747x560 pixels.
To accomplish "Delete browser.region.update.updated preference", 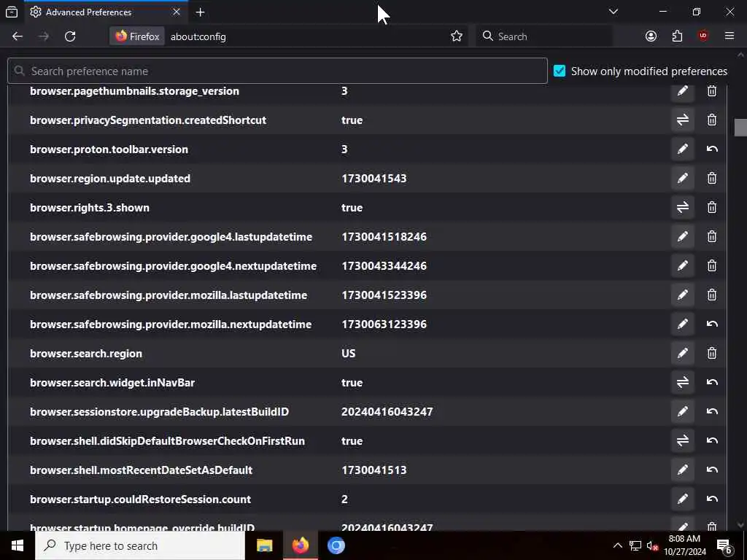I will [712, 178].
